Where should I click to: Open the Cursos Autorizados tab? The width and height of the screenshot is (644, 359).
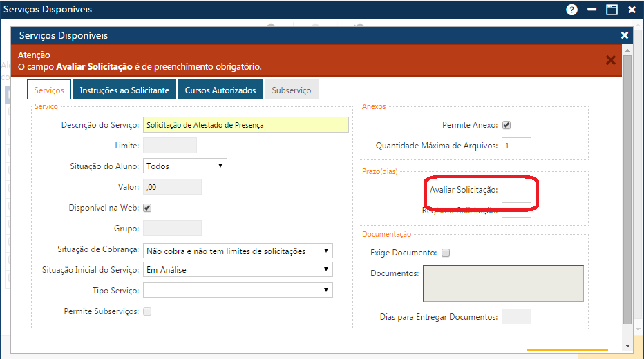click(x=220, y=90)
